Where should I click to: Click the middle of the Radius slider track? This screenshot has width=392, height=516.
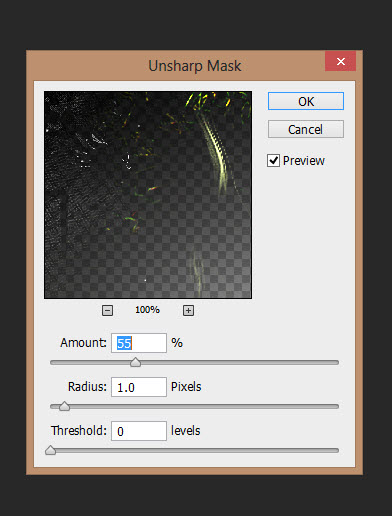(x=194, y=406)
